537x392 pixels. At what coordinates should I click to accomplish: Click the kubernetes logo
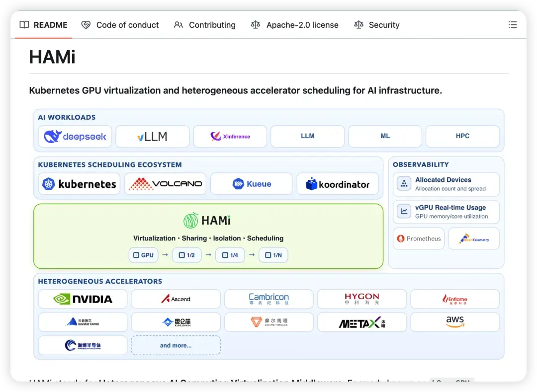[79, 184]
